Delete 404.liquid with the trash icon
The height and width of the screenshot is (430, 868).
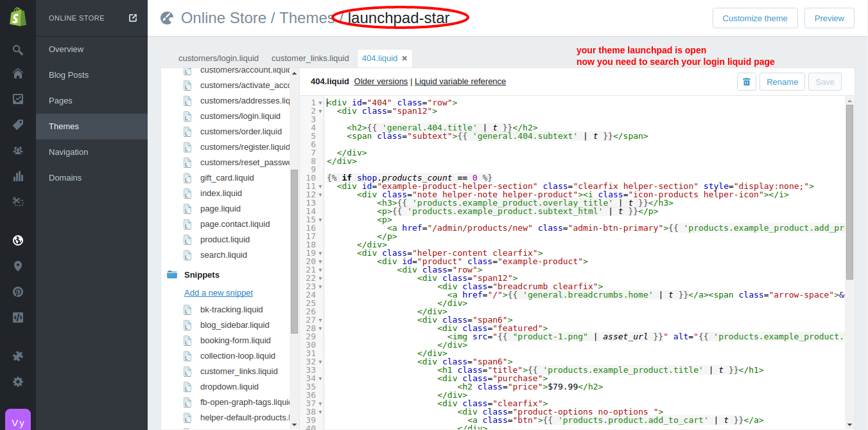tap(746, 82)
